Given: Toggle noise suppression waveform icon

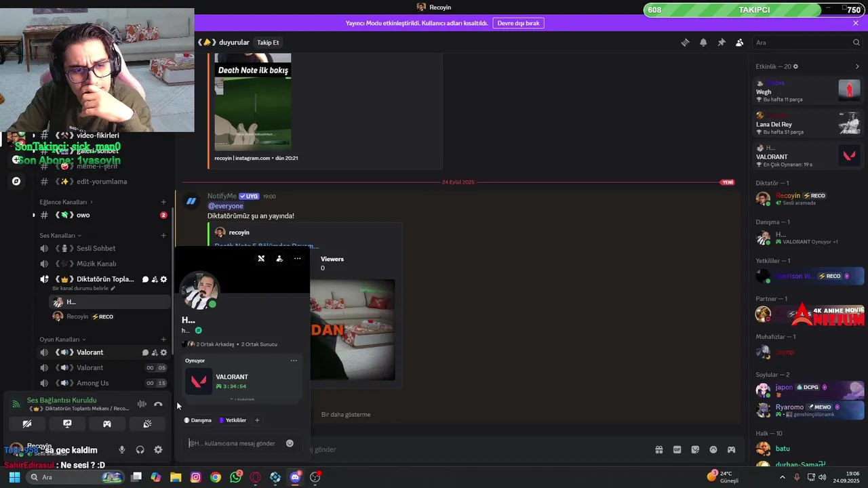Looking at the screenshot, I should tap(142, 404).
